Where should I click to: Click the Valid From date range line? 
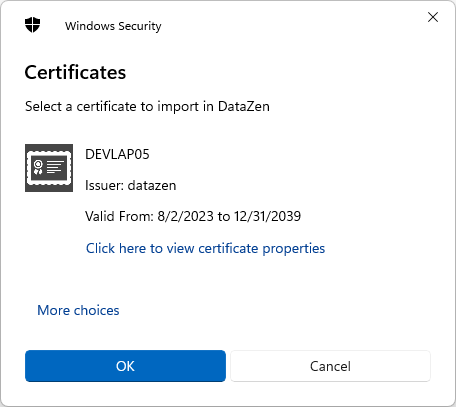tap(193, 216)
